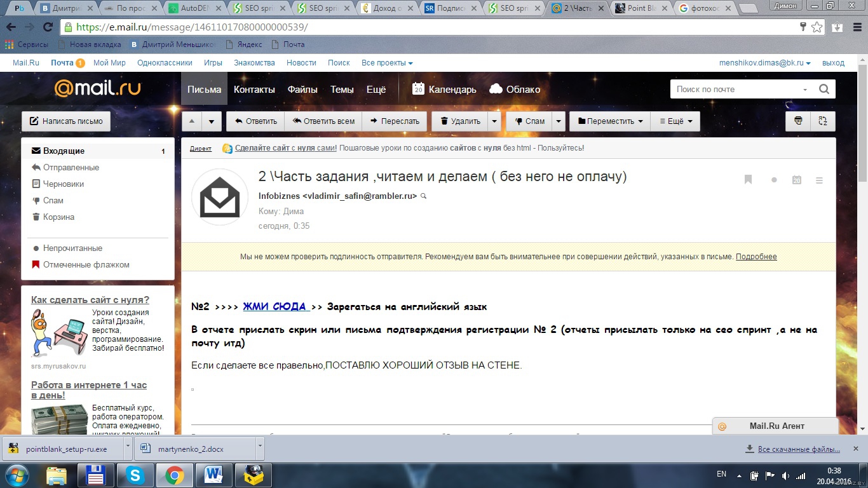Click the floppy disk taskbar icon
868x488 pixels.
pyautogui.click(x=96, y=475)
